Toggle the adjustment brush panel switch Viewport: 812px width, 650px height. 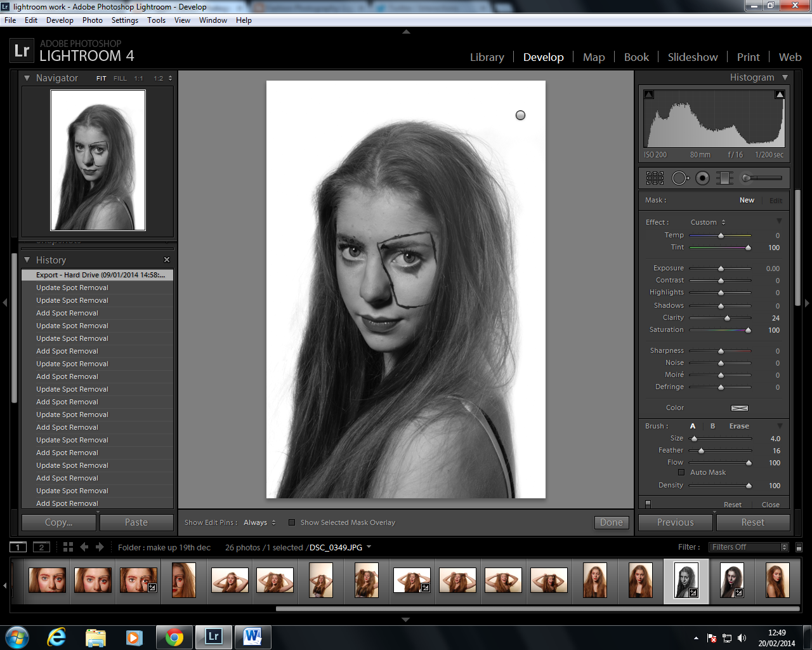(648, 504)
